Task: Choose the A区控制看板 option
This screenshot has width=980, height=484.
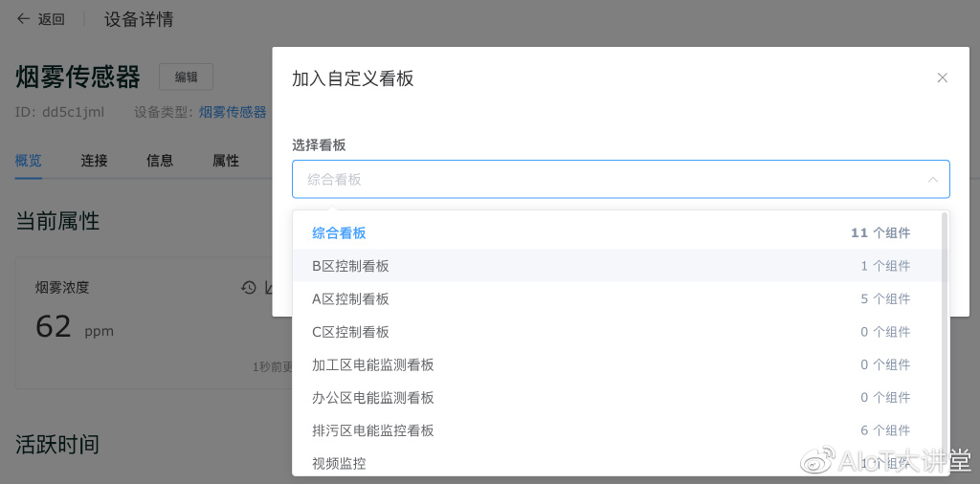Action: [x=616, y=299]
